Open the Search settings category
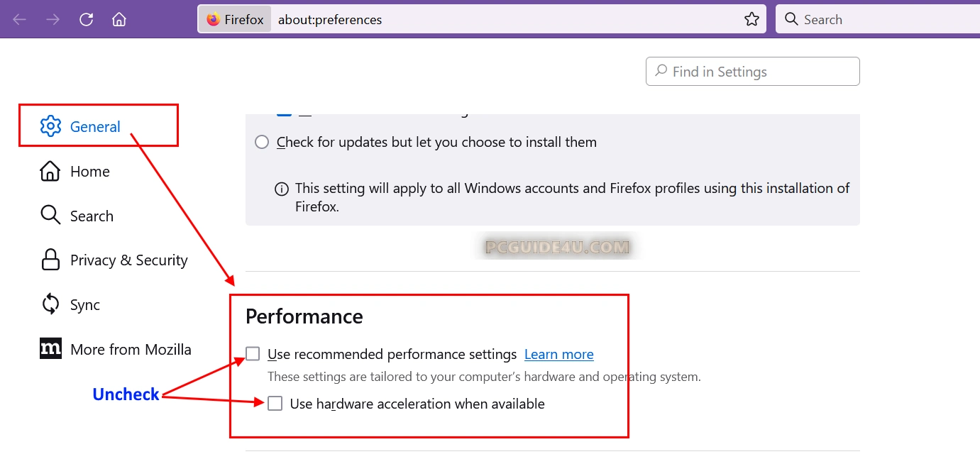The height and width of the screenshot is (459, 980). (92, 216)
